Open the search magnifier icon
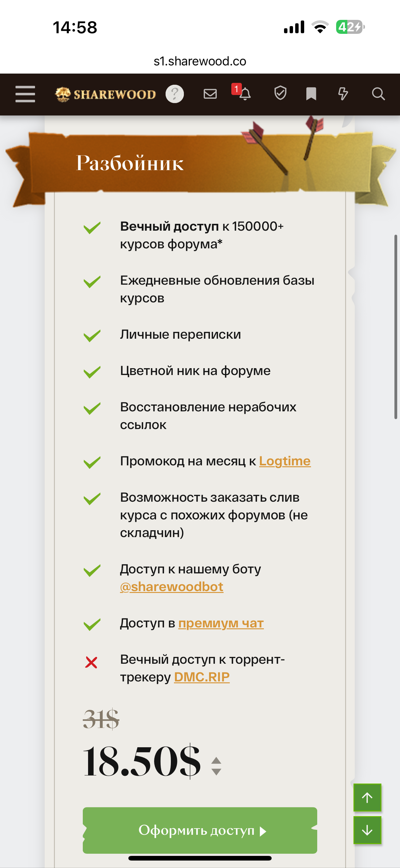400x868 pixels. click(378, 94)
